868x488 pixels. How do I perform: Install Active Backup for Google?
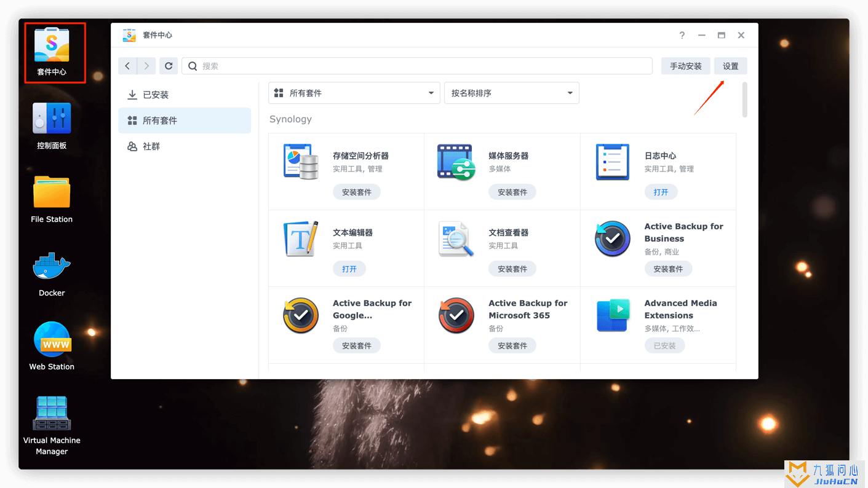coord(357,345)
